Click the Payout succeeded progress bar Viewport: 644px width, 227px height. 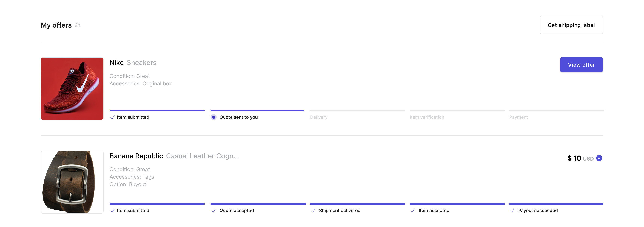point(556,204)
